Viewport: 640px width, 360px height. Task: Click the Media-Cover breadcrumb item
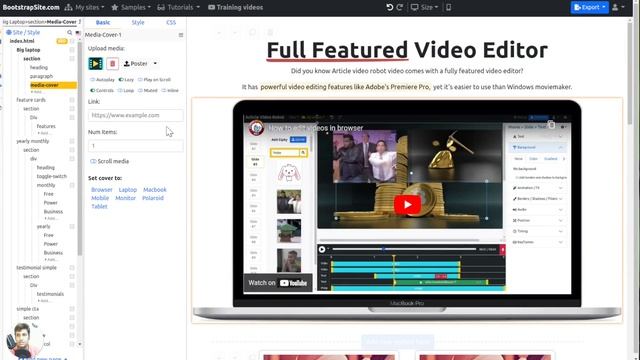pyautogui.click(x=62, y=22)
